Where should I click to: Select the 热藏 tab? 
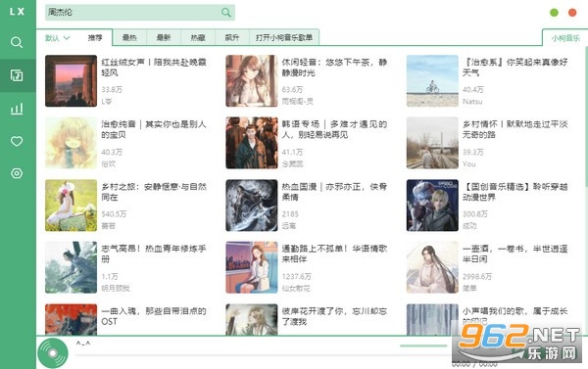point(198,37)
